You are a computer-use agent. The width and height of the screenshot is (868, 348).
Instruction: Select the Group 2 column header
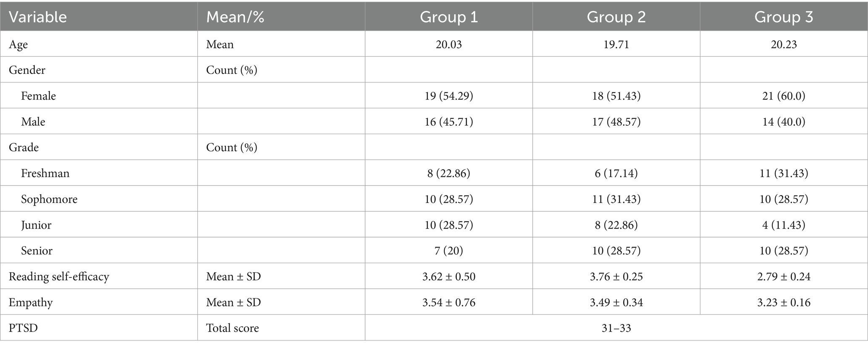point(616,17)
